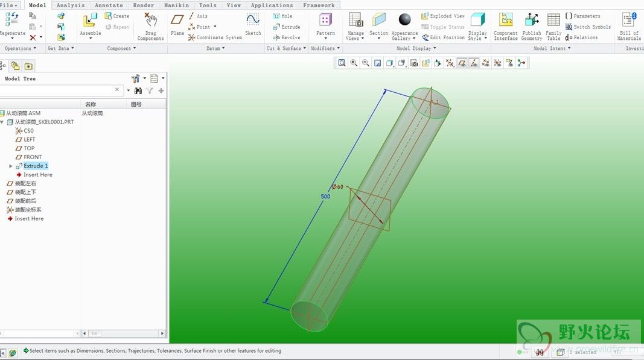Click the binoculars find icon in Model Tree
The width and height of the screenshot is (644, 360).
pyautogui.click(x=138, y=90)
